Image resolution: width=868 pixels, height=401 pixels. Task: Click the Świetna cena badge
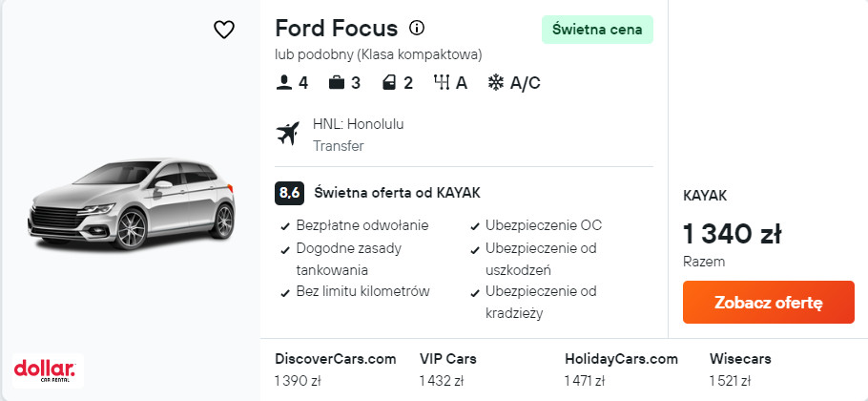click(597, 30)
